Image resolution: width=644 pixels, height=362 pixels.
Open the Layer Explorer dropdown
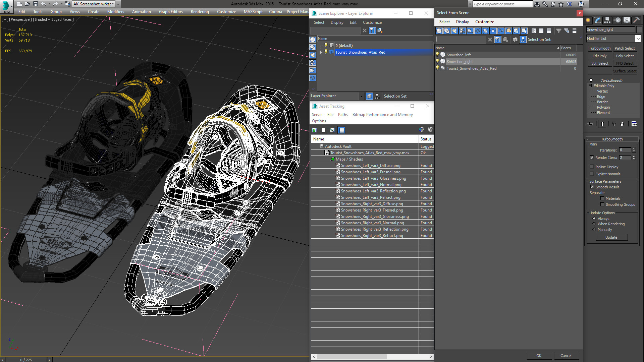point(361,96)
